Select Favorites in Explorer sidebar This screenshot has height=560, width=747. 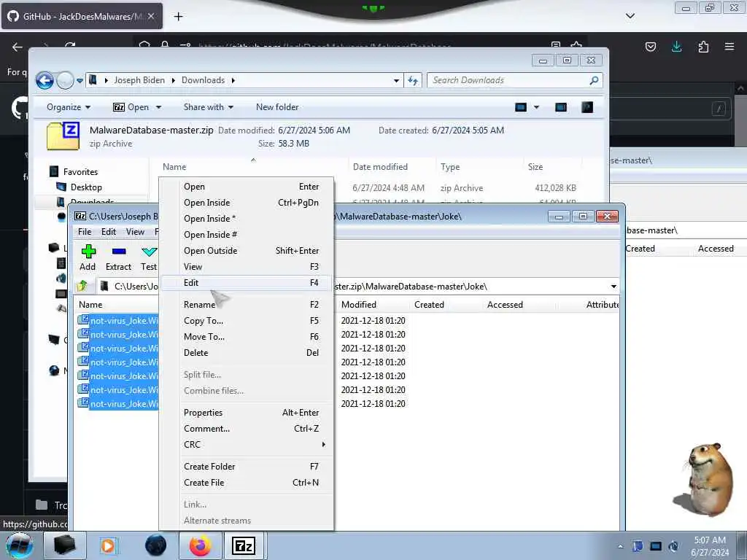click(80, 172)
